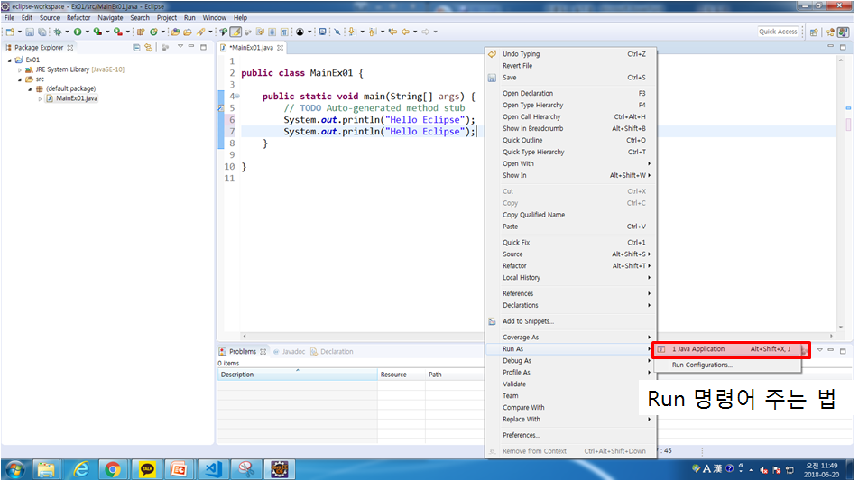The image size is (868, 481).
Task: Choose 1 Java Application from submenu
Action: click(727, 349)
